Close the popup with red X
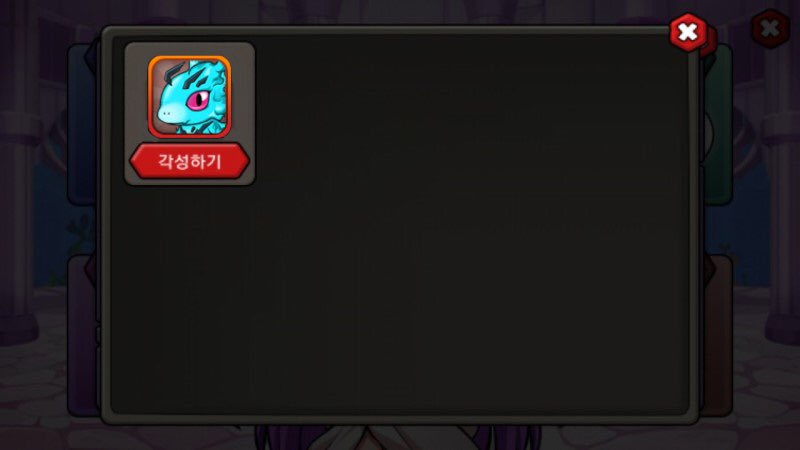 point(688,33)
